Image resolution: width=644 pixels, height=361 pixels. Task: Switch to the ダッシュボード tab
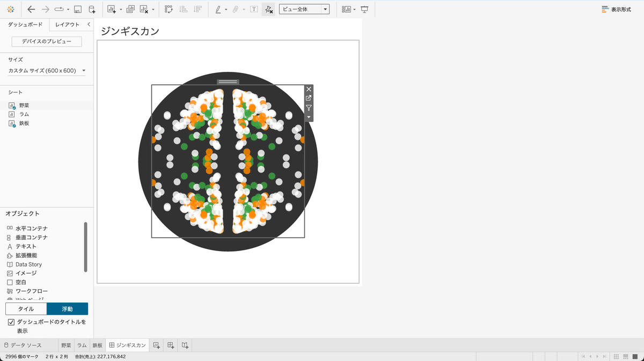coord(25,24)
